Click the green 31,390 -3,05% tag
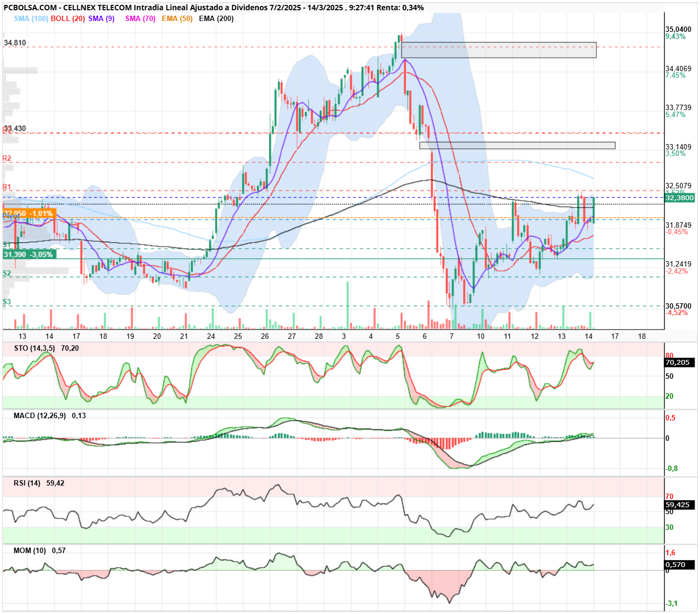 click(x=29, y=255)
